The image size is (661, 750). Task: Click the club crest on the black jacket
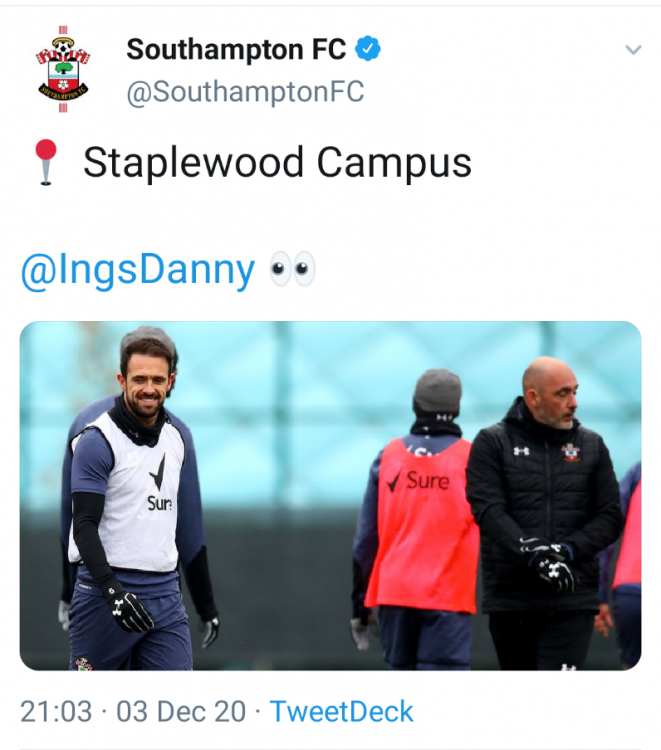click(570, 452)
